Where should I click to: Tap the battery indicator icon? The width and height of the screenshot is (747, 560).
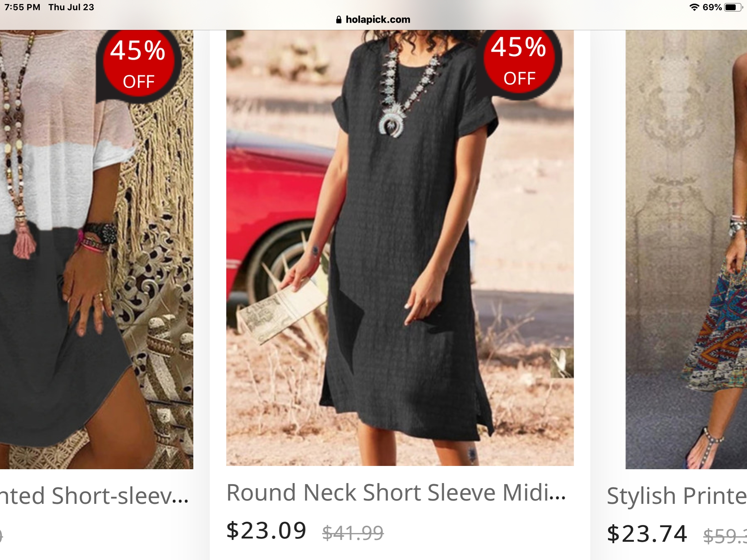[734, 7]
